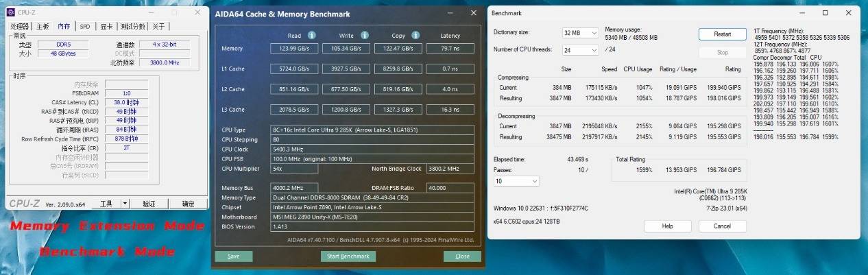The height and width of the screenshot is (275, 868).
Task: Save the AIDA64 benchmark results
Action: (233, 256)
